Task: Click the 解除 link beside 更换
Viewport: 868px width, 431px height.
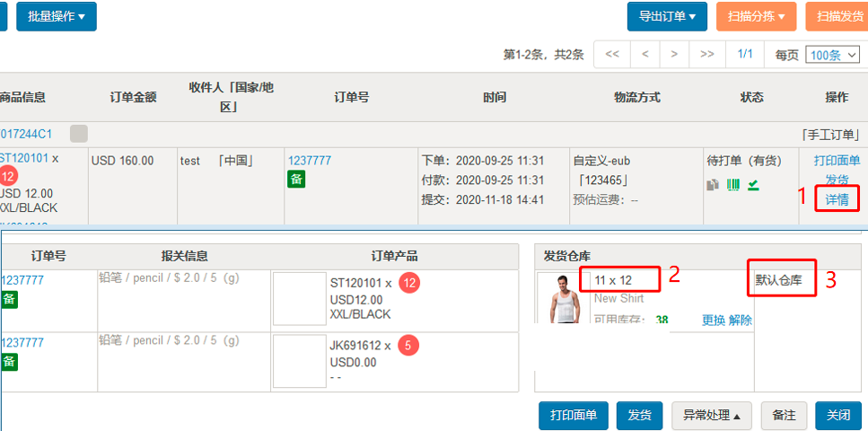Action: (x=741, y=321)
